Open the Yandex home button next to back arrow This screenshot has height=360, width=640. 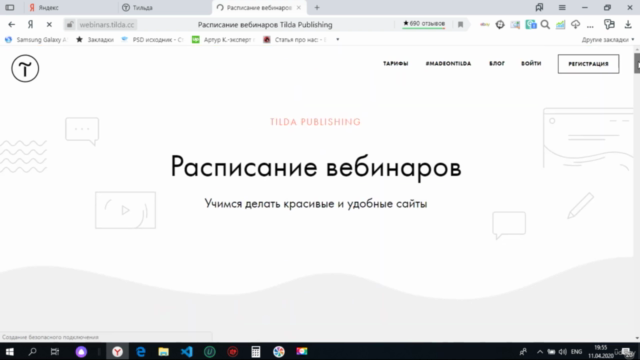tap(30, 24)
